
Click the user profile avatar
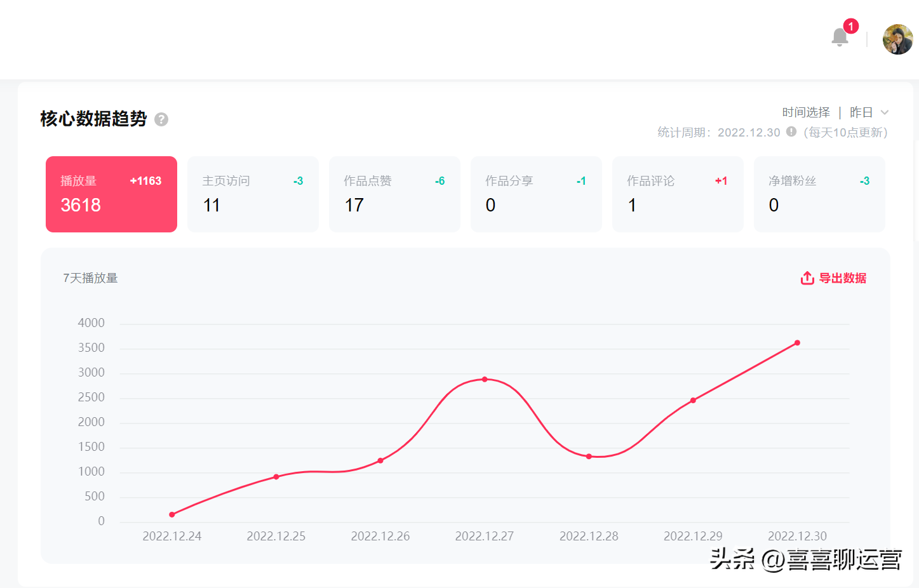pos(897,39)
